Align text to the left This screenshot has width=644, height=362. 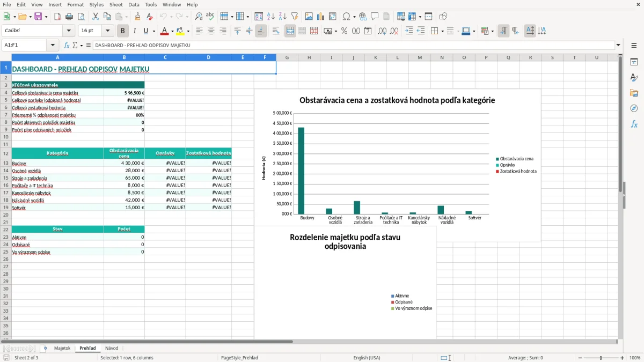(x=200, y=31)
